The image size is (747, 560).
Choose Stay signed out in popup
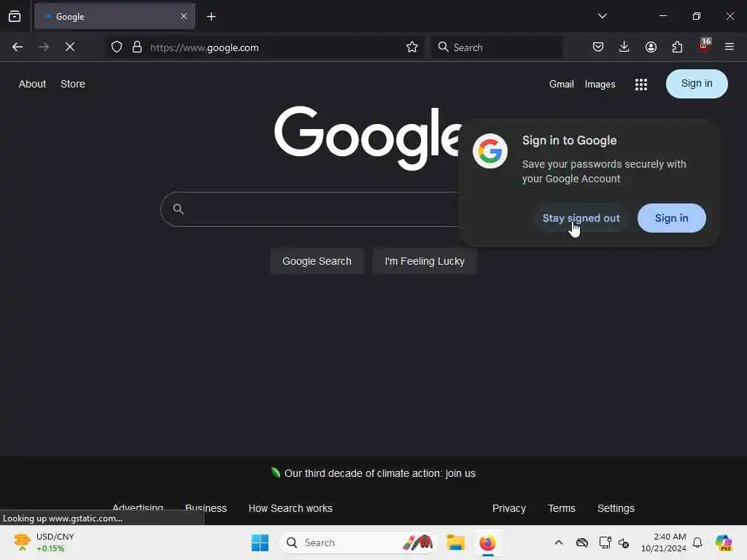click(x=581, y=218)
